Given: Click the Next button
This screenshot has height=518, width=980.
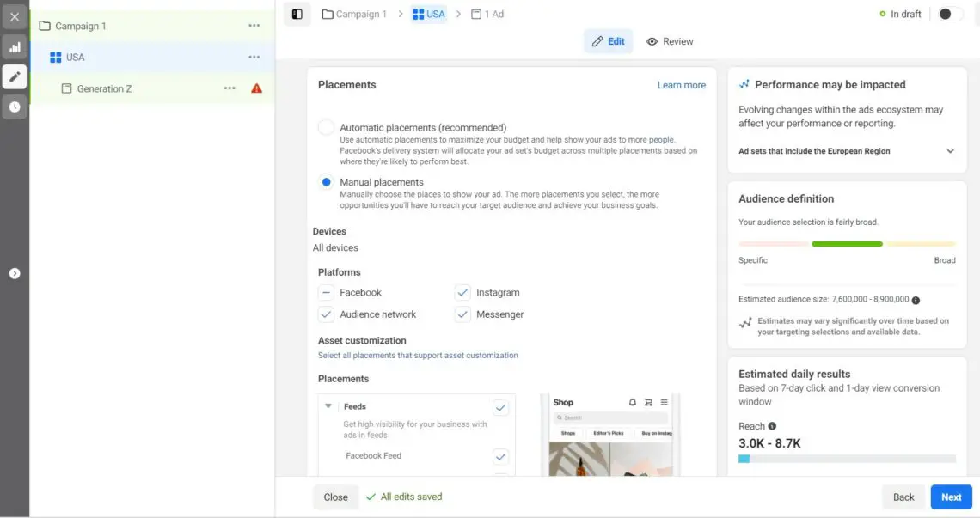Looking at the screenshot, I should [951, 497].
